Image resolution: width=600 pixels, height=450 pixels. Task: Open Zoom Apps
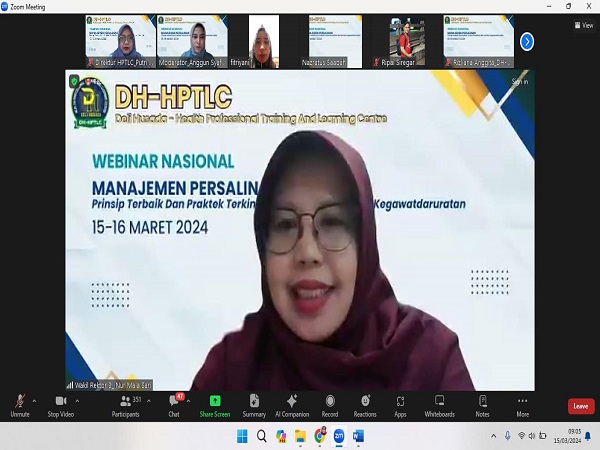[x=400, y=406]
